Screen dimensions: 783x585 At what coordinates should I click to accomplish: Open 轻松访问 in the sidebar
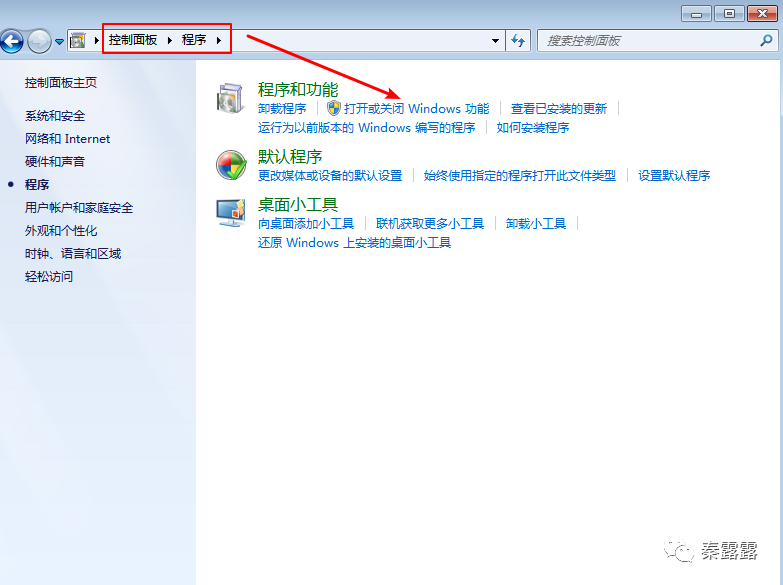pos(49,277)
